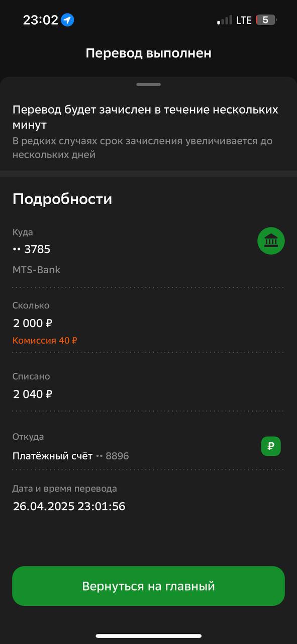Select Платёжный счёт 8896 source account
Viewport: 297px width, 644px height.
click(70, 456)
